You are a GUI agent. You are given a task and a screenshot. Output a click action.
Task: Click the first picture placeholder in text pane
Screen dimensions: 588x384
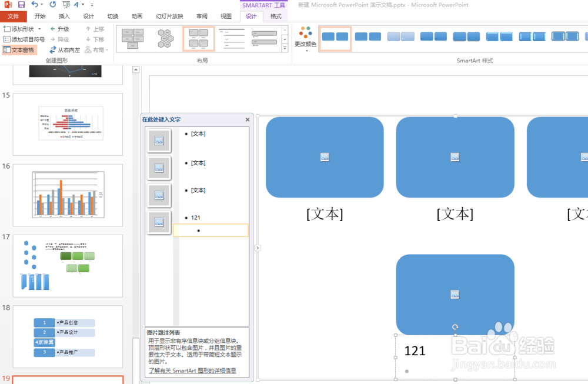point(159,141)
